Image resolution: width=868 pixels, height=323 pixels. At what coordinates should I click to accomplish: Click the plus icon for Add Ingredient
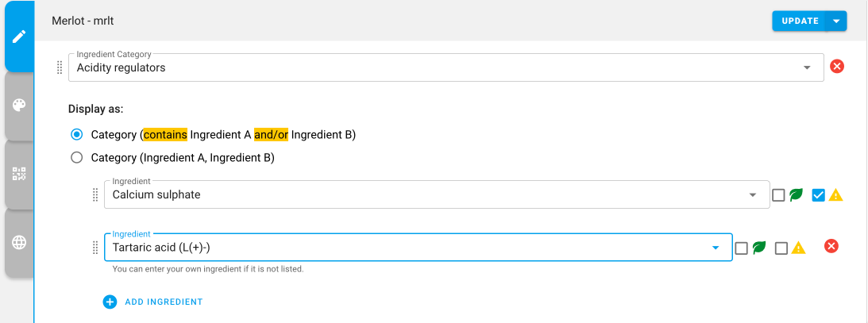[110, 302]
